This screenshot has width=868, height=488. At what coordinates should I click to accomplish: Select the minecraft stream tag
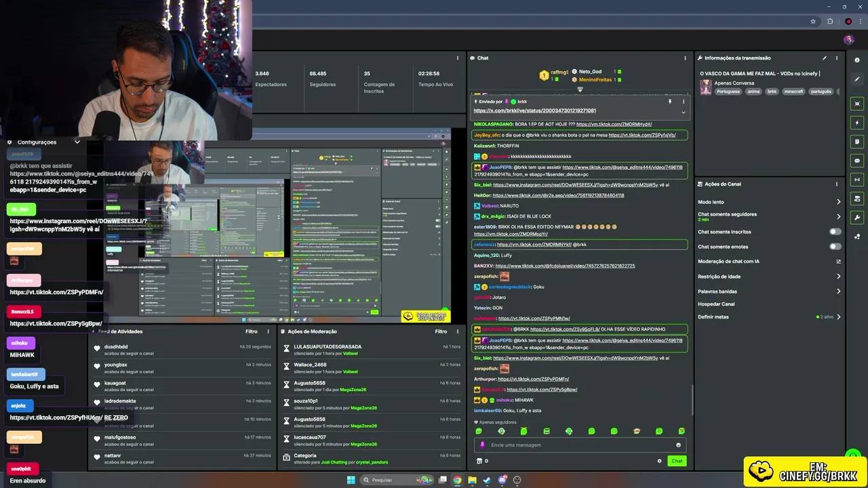tap(793, 91)
